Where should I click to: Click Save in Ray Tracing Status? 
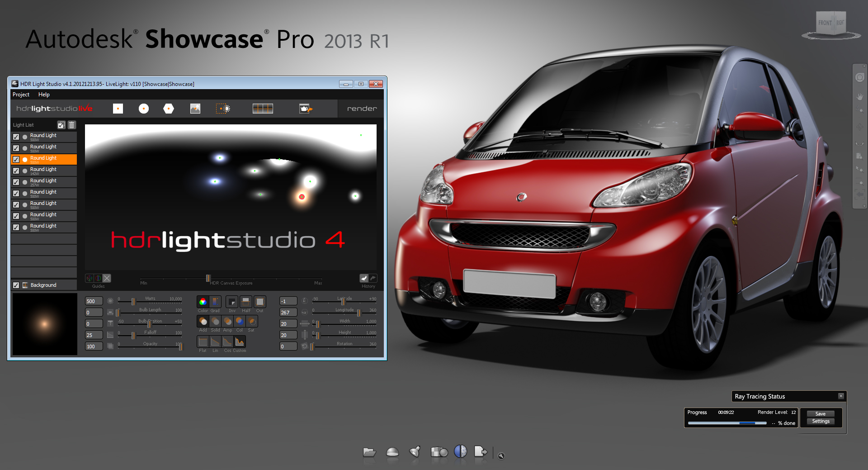821,414
